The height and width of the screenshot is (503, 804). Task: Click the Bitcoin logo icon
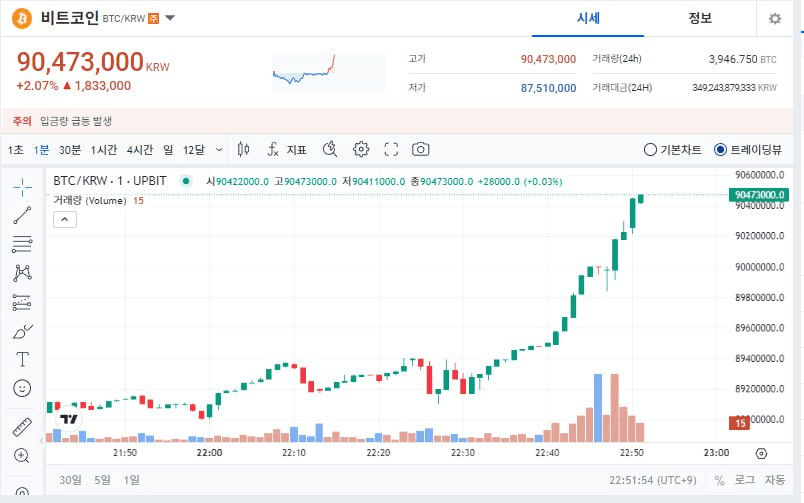(x=22, y=19)
